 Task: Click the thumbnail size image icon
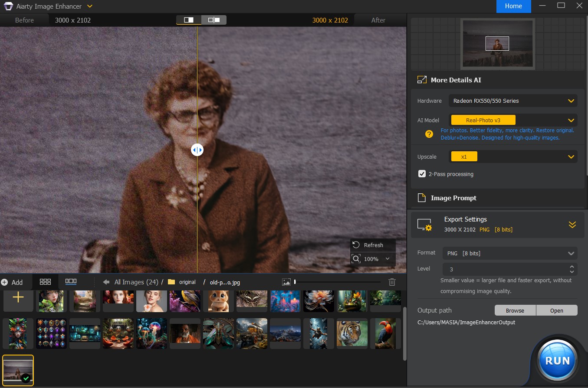[x=286, y=282]
